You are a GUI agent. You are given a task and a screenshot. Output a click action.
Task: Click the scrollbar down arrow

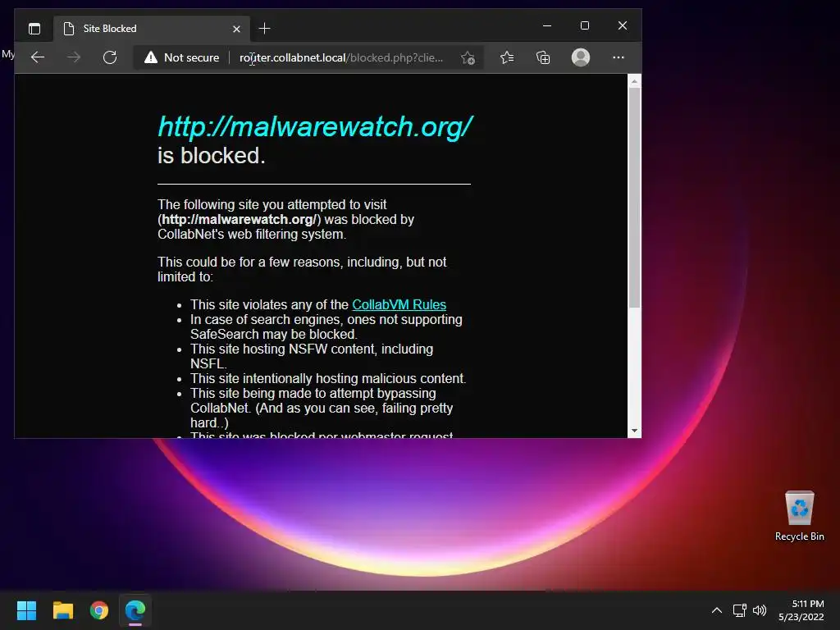point(634,431)
